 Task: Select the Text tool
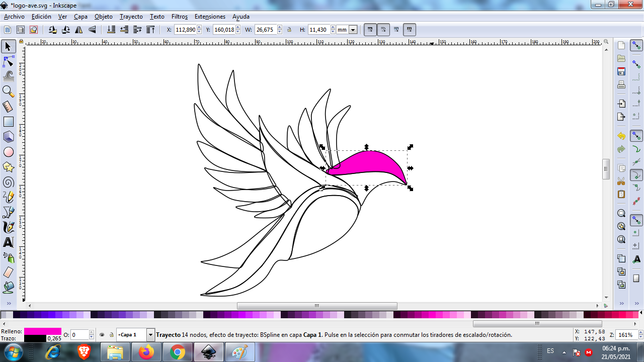click(x=8, y=242)
